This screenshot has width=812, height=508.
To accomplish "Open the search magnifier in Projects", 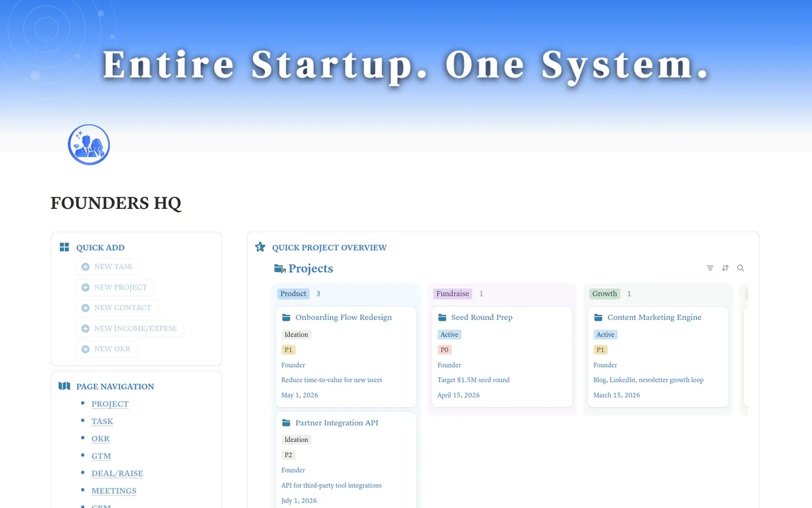I will coord(740,268).
